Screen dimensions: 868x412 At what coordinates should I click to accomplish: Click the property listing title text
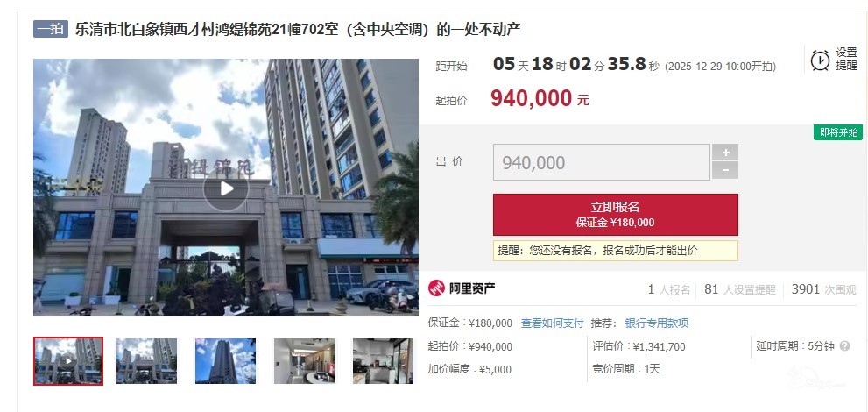[298, 29]
